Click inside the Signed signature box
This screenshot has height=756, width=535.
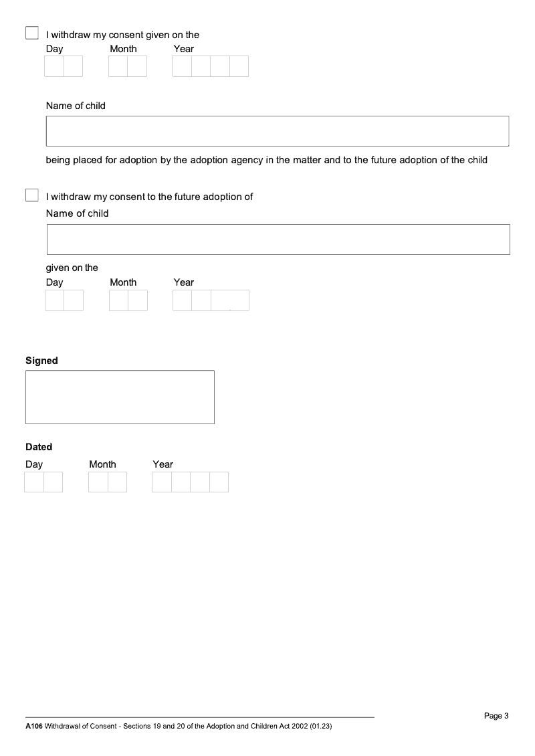[x=120, y=397]
